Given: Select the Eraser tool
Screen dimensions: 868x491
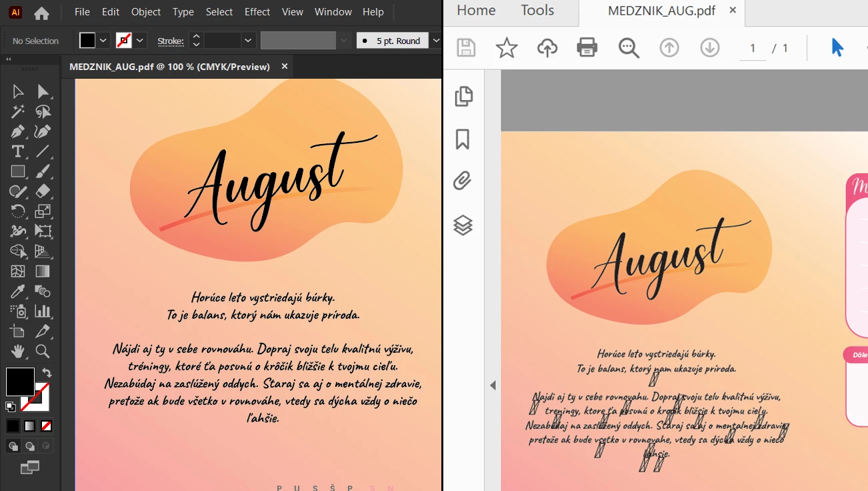Looking at the screenshot, I should (43, 191).
